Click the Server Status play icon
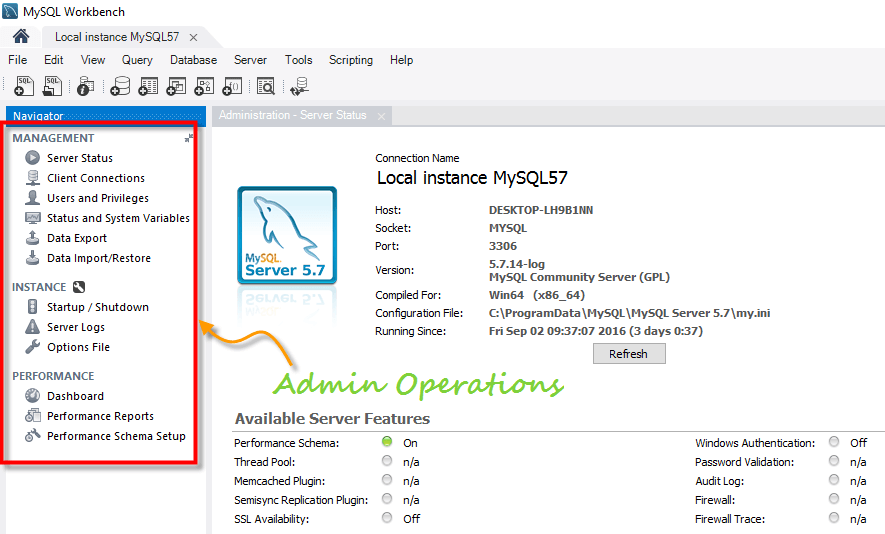The height and width of the screenshot is (534, 885). click(33, 157)
